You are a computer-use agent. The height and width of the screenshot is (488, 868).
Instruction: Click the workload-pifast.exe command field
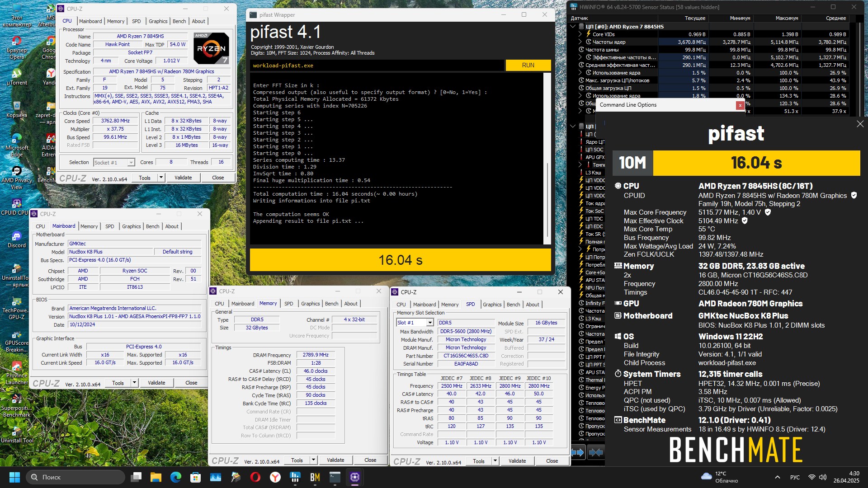[377, 66]
